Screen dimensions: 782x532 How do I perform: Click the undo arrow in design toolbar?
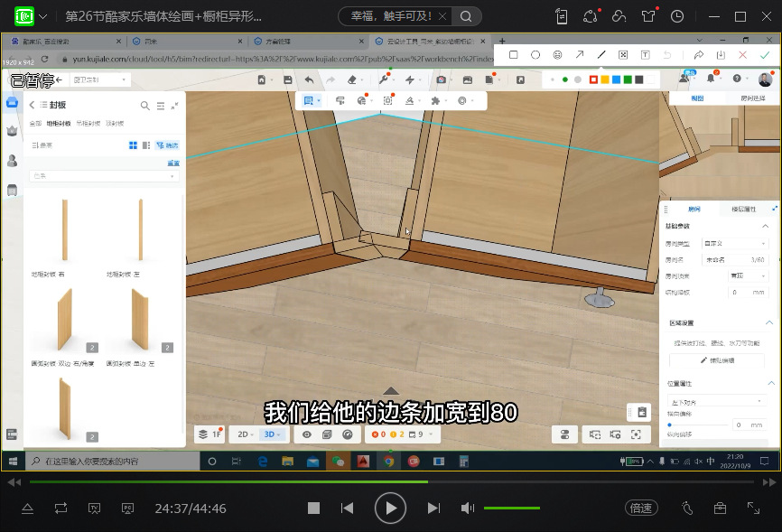pyautogui.click(x=310, y=79)
